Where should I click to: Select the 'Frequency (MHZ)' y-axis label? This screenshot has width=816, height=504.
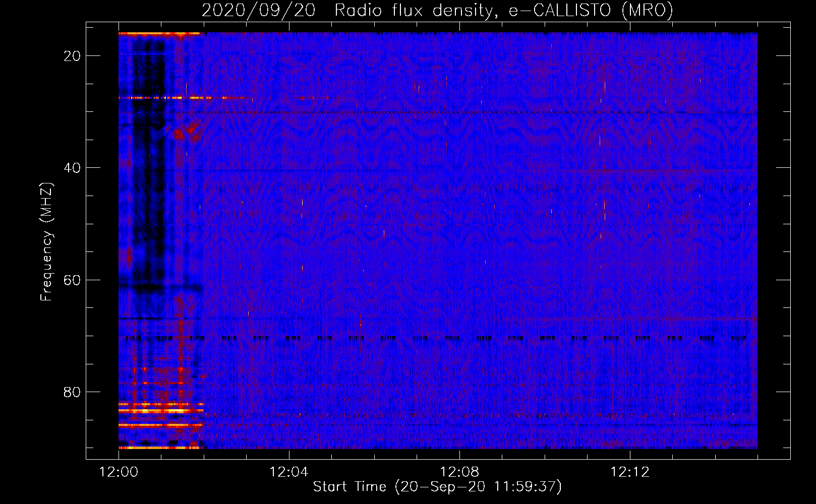pyautogui.click(x=46, y=242)
